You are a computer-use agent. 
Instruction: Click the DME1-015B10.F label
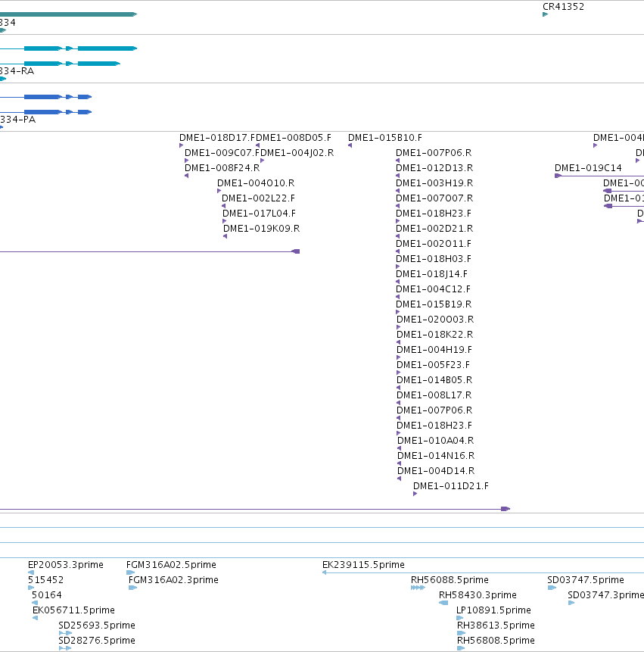coord(385,138)
